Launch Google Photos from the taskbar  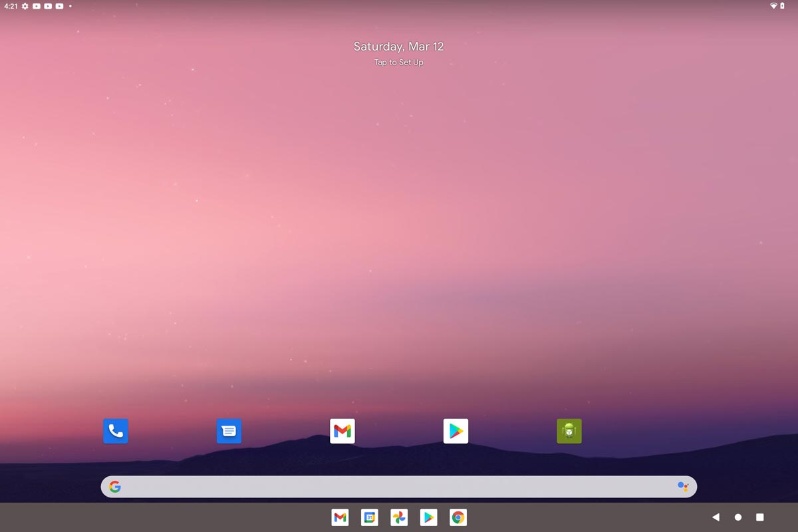(x=399, y=517)
